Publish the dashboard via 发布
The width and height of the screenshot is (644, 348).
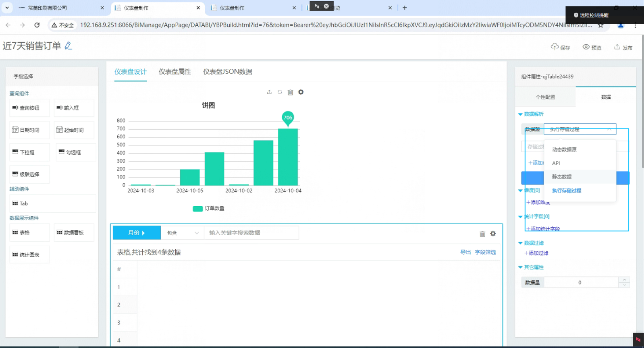tap(623, 47)
